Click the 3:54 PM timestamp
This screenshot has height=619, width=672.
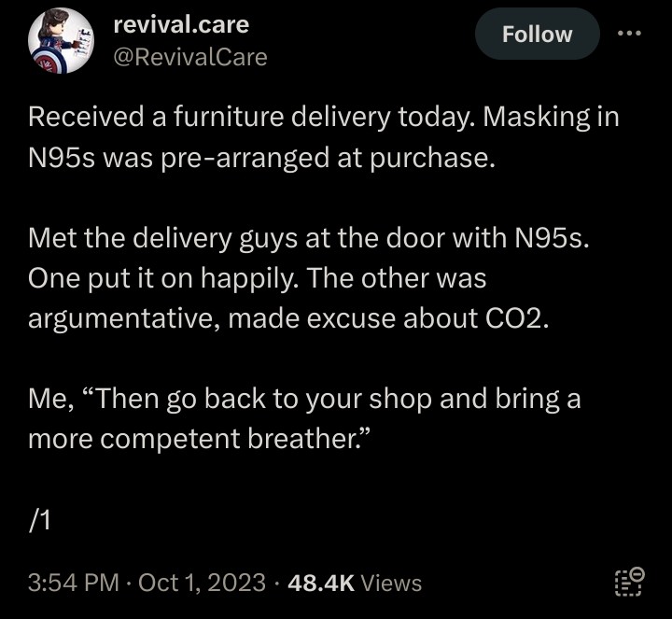pyautogui.click(x=74, y=583)
